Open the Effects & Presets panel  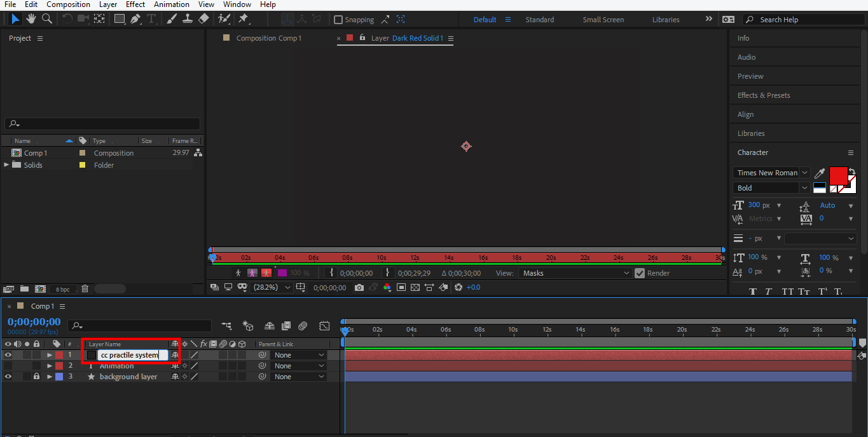click(764, 95)
